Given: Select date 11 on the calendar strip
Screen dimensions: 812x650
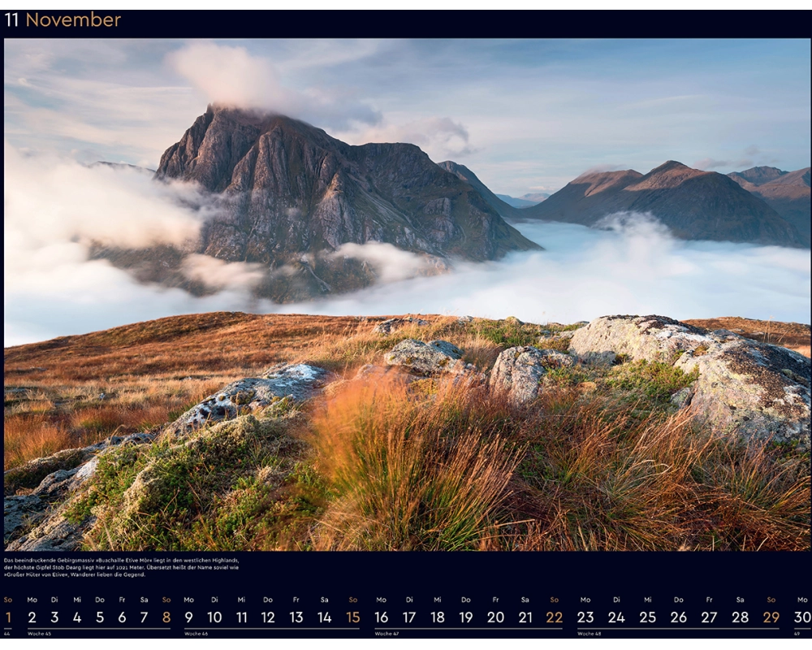Looking at the screenshot, I should coord(241,617).
